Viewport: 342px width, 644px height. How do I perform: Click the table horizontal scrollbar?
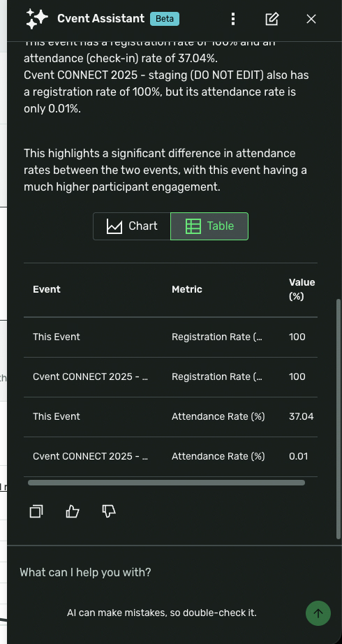pyautogui.click(x=166, y=483)
